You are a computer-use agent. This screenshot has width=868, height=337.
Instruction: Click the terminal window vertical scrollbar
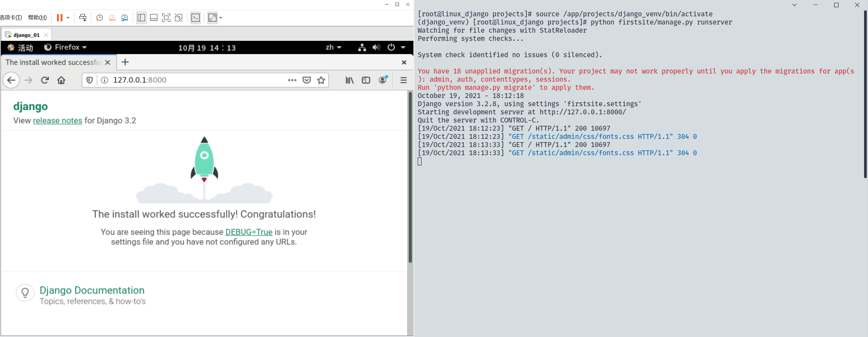tap(865, 94)
